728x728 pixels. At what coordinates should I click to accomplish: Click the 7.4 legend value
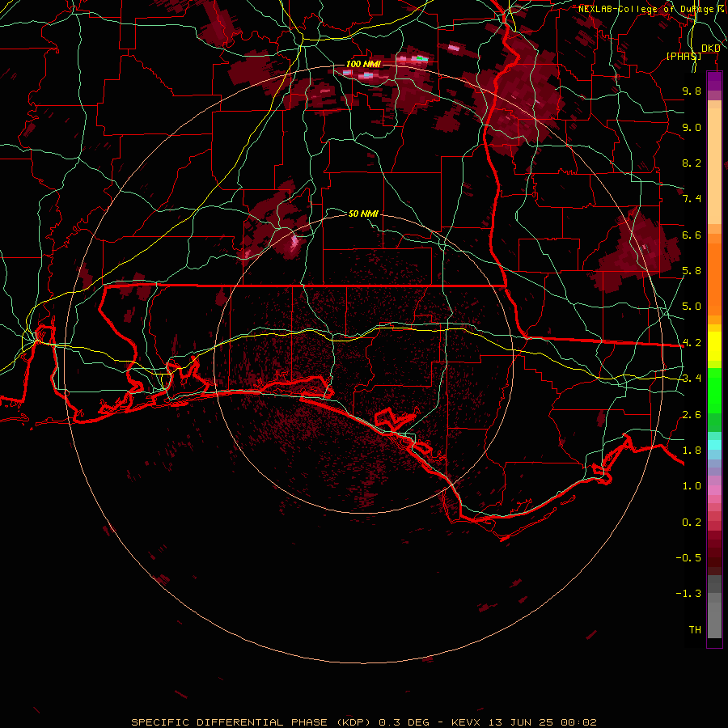tap(692, 199)
